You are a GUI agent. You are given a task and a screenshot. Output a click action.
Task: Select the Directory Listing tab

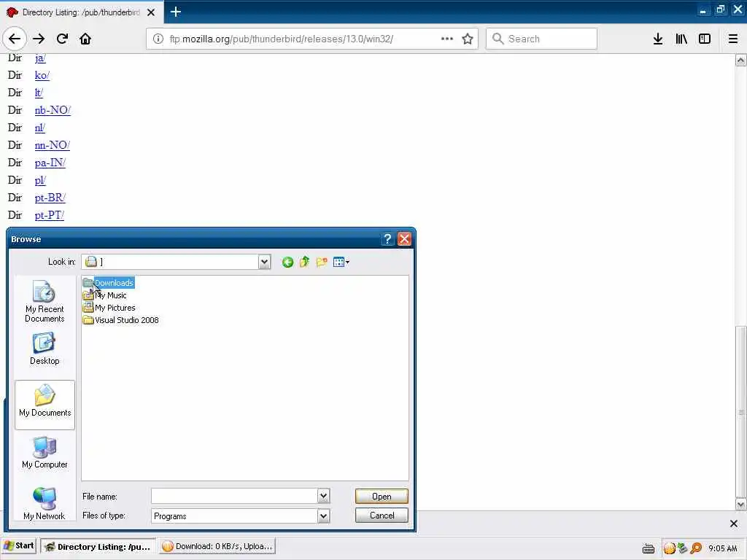pos(82,12)
